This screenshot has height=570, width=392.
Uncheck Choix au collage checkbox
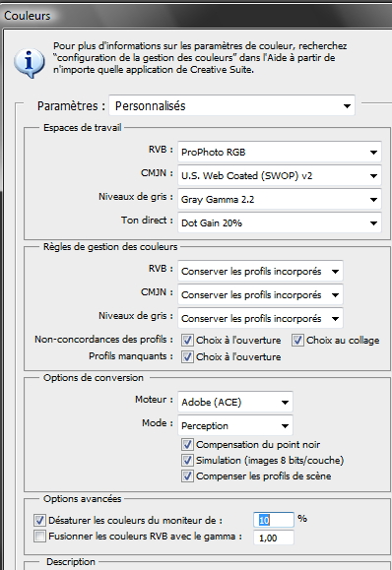click(297, 341)
